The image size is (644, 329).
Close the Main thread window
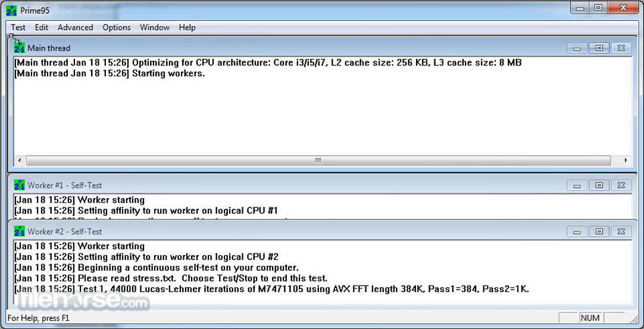click(x=621, y=48)
